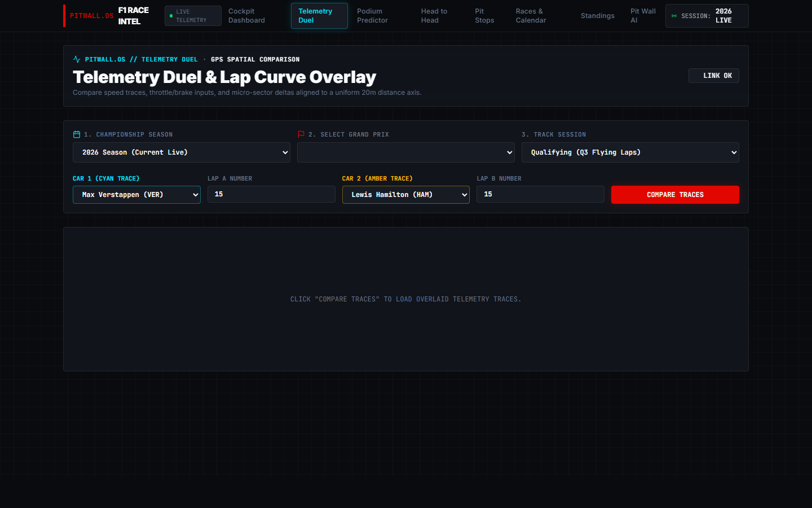
Task: Click the 'Telemetry Duel & Lap Curve Overlay' heading
Action: click(x=224, y=77)
